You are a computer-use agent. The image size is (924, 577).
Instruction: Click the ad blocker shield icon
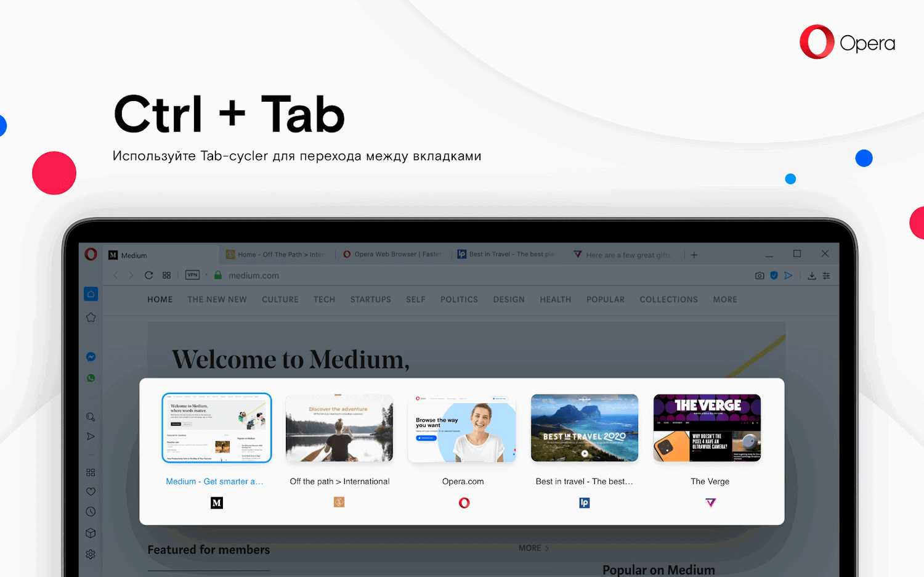tap(774, 276)
